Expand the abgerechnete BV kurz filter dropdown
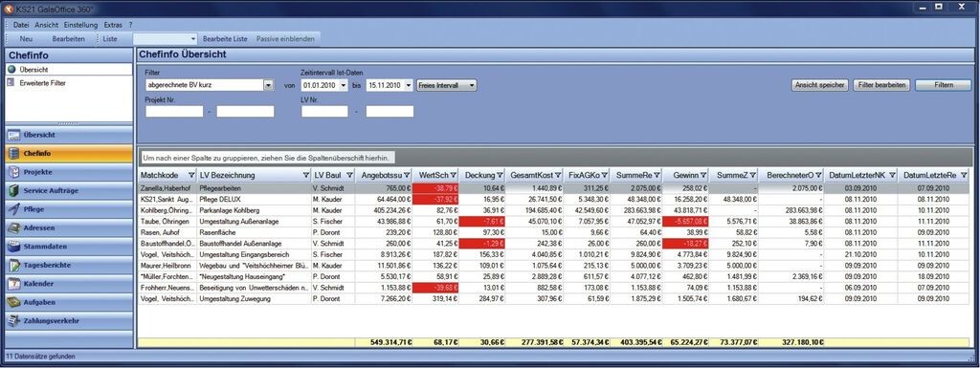The width and height of the screenshot is (980, 368). pyautogui.click(x=269, y=85)
